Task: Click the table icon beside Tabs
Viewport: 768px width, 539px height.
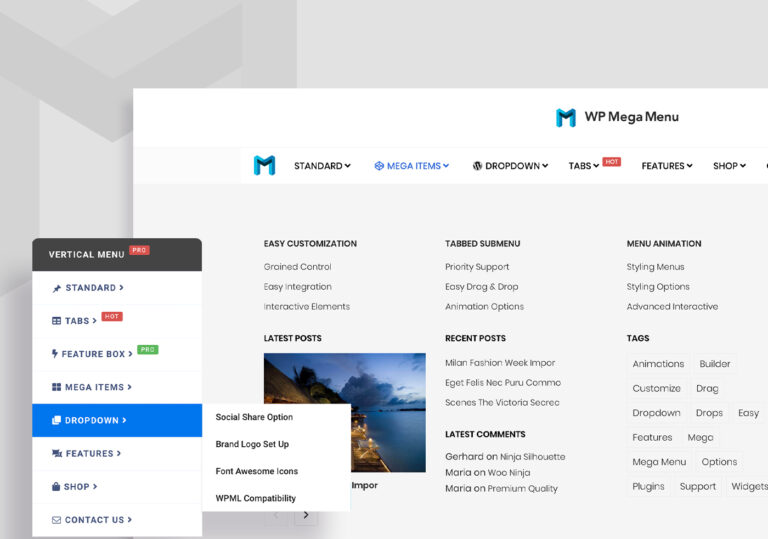Action: pos(56,321)
